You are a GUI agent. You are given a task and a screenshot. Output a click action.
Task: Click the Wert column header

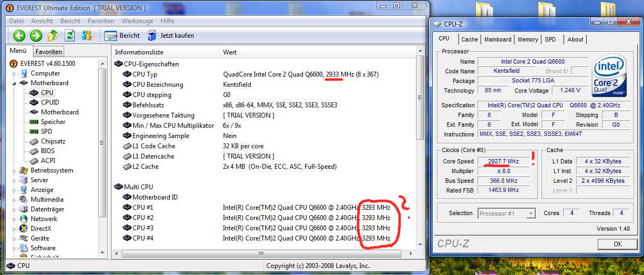pyautogui.click(x=318, y=52)
